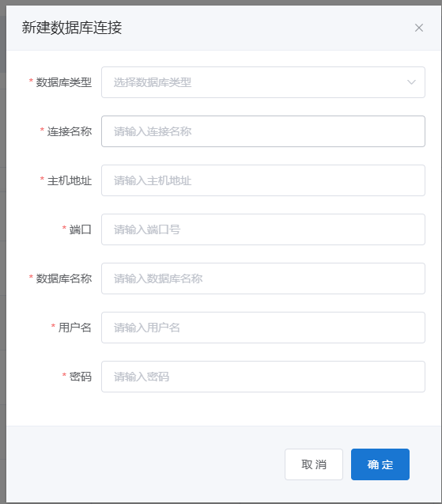Cancel with the 取消 button

pyautogui.click(x=314, y=464)
